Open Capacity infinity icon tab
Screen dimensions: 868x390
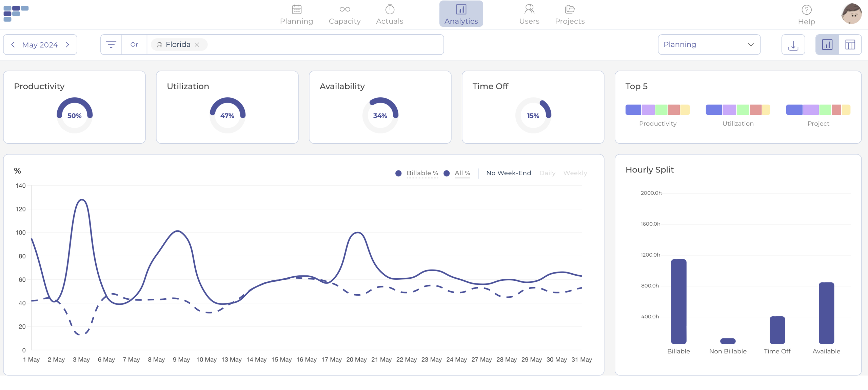click(344, 10)
